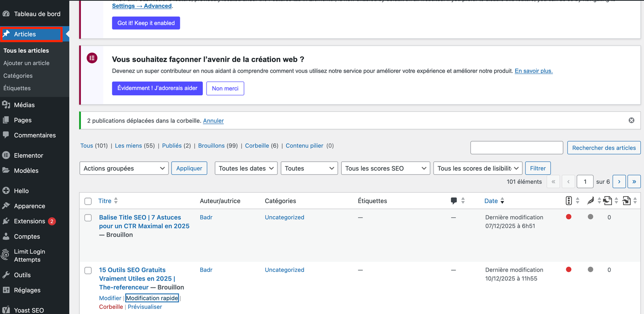This screenshot has height=314, width=644.
Task: Click red SEO score dot for Balise Title article
Action: [x=569, y=217]
